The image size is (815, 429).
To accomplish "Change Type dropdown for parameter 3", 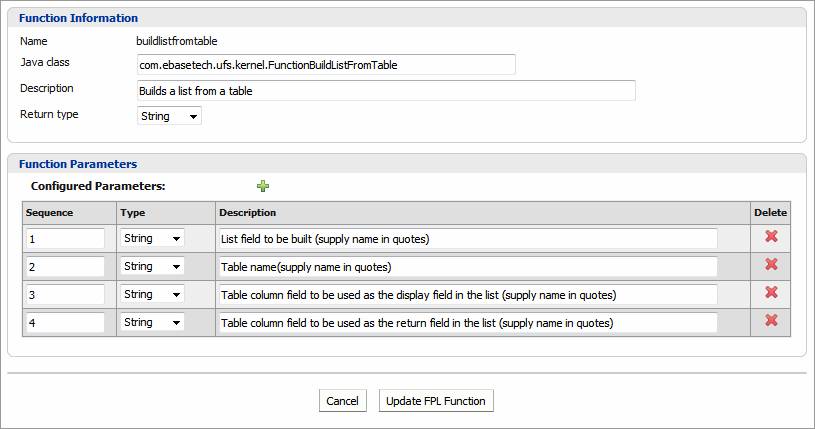I will point(152,295).
